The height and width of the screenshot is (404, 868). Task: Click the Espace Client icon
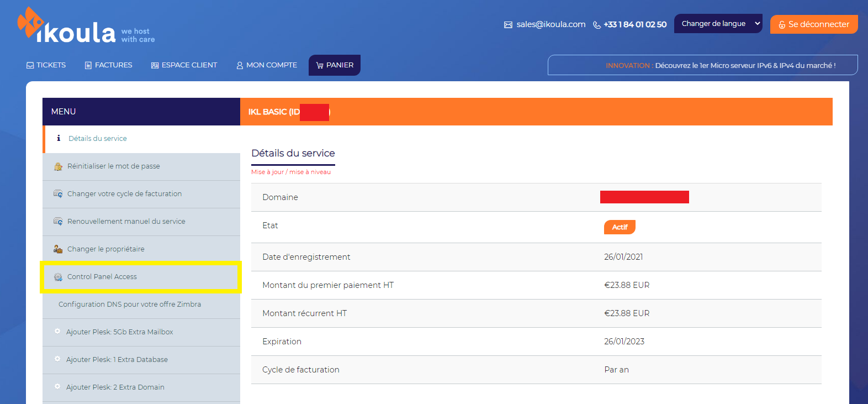pyautogui.click(x=155, y=65)
